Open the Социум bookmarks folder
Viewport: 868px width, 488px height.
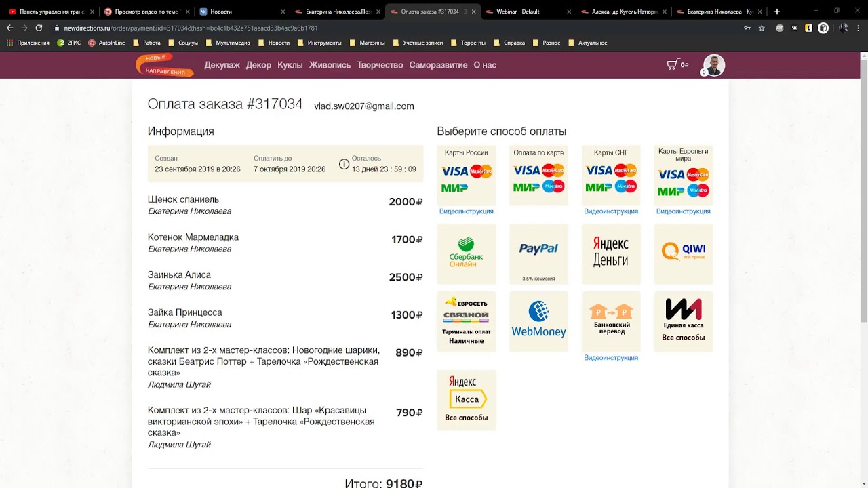pyautogui.click(x=183, y=43)
